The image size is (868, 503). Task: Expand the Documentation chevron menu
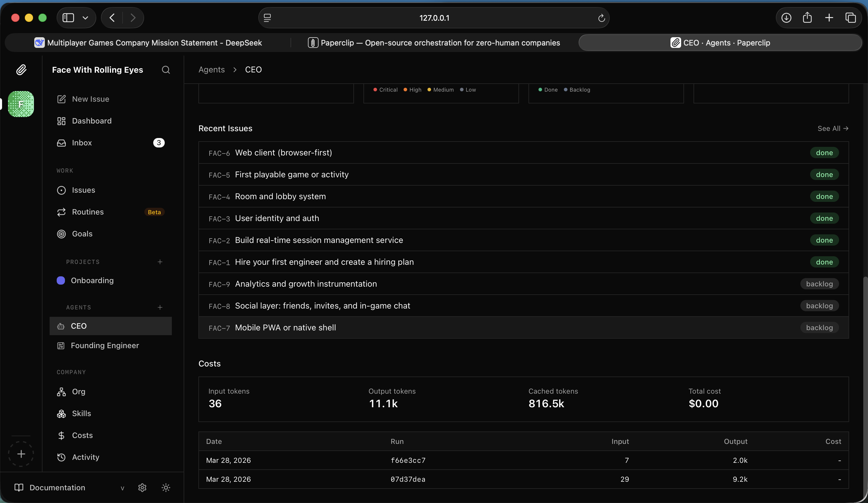pos(122,488)
